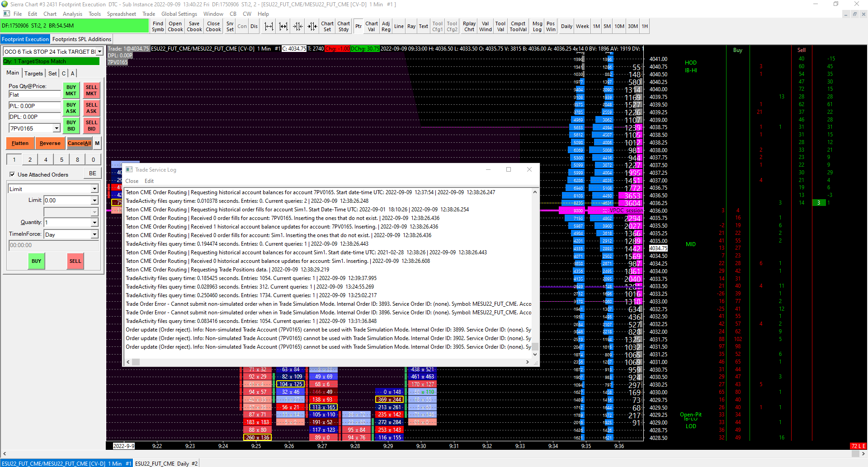Image resolution: width=868 pixels, height=467 pixels.
Task: Open the Trade menu in menu bar
Action: 149,14
